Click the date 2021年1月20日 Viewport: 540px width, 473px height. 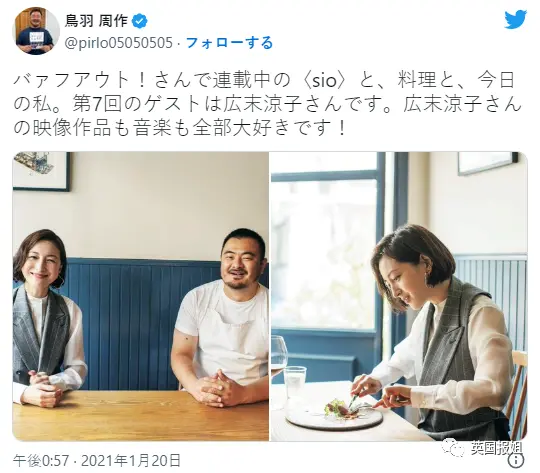[x=131, y=461]
